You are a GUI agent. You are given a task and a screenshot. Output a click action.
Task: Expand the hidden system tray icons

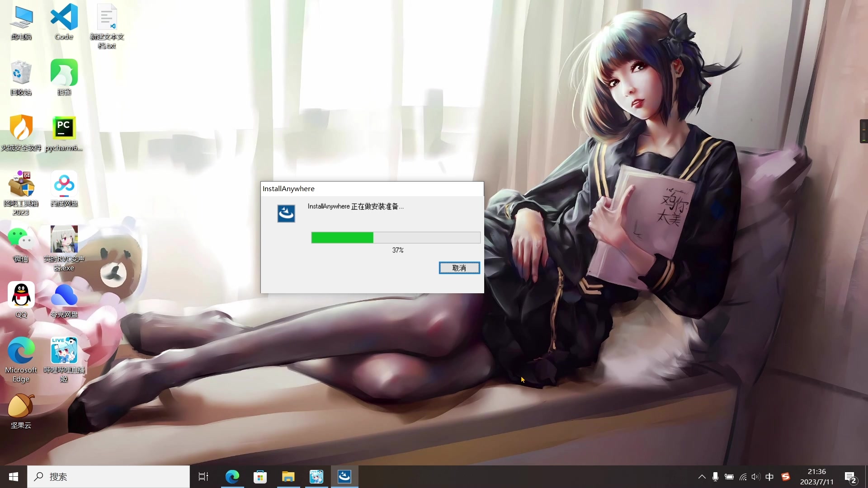tap(702, 476)
